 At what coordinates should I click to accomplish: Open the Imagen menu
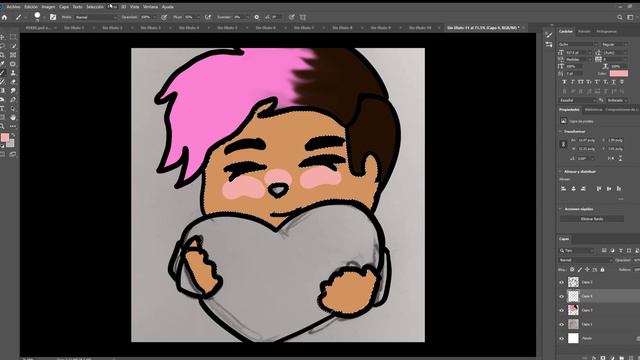pyautogui.click(x=48, y=7)
